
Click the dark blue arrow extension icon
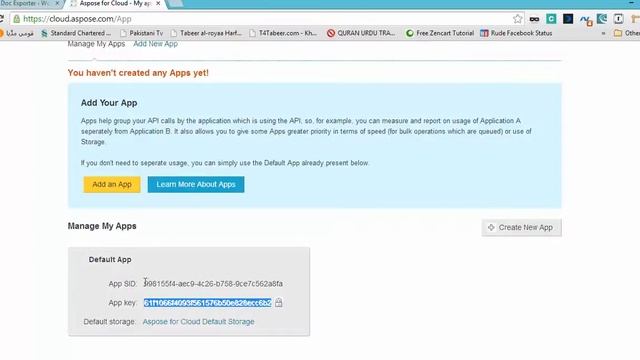point(568,19)
